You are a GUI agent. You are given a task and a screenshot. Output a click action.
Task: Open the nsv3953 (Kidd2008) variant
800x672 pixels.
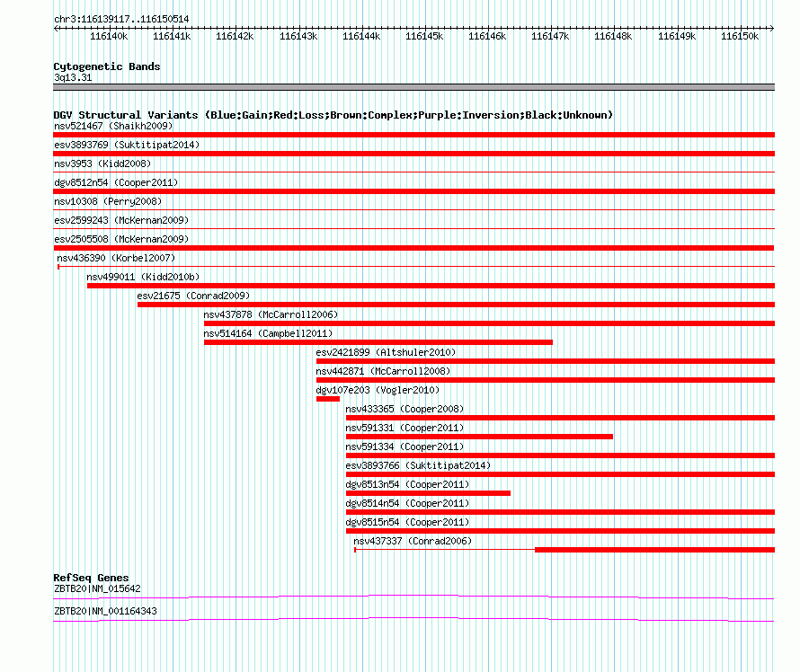102,164
